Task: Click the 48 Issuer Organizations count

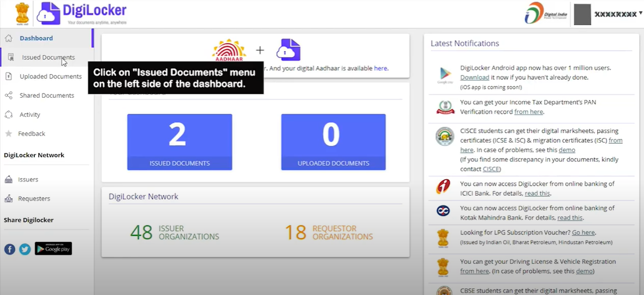Action: click(x=141, y=233)
